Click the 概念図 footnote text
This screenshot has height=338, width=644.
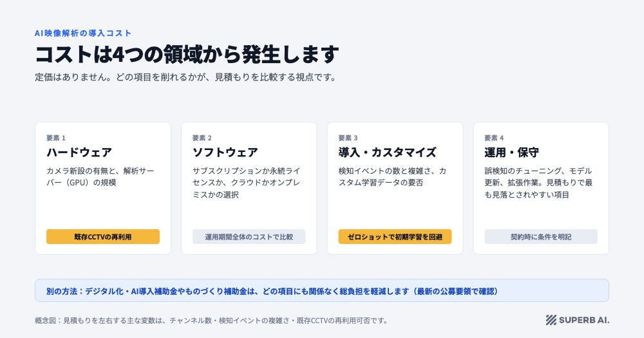click(x=211, y=321)
